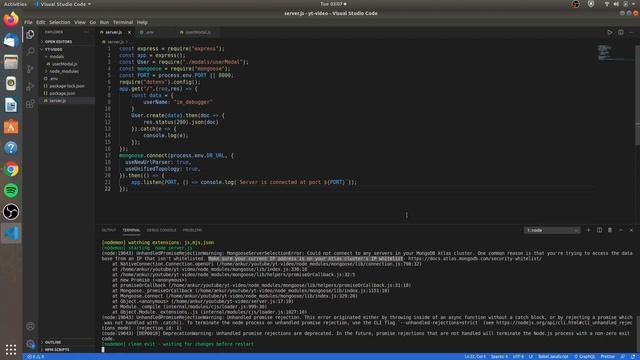
Task: Split the editor to the right
Action: point(620,32)
